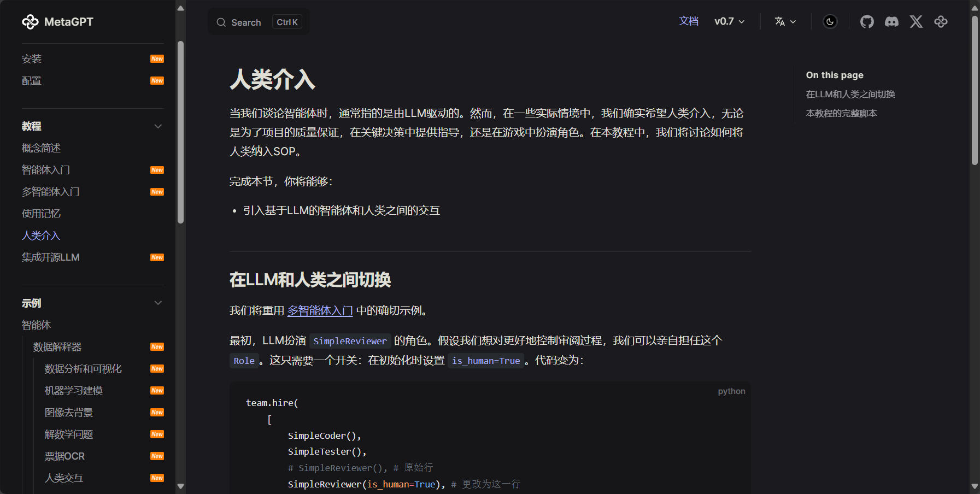Click the sidebar scrollbar up arrow

pos(180,8)
